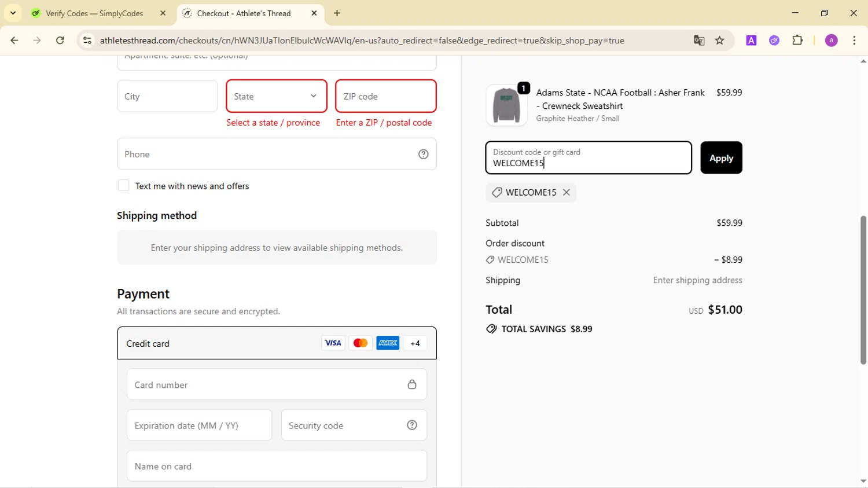Click the 'Enter a ZIP / postal code' error
Viewport: 868px width, 488px height.
(384, 123)
